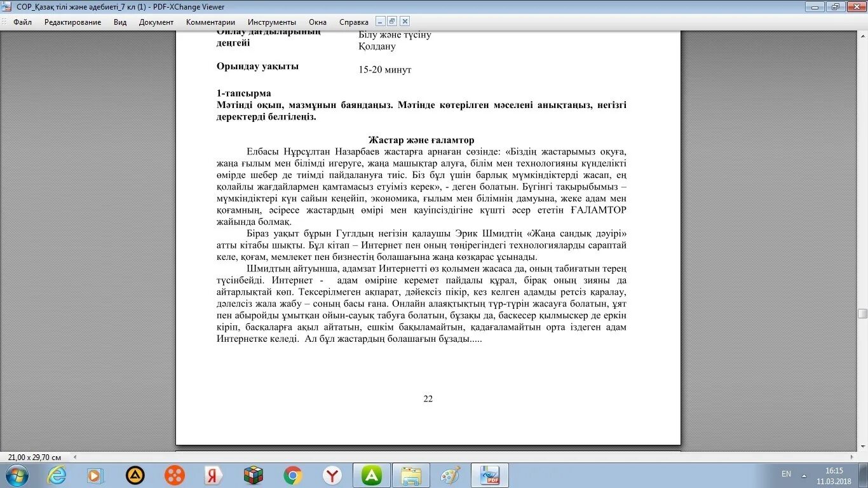Switch to PDF-XChange Viewer taskbar button

pos(490,475)
